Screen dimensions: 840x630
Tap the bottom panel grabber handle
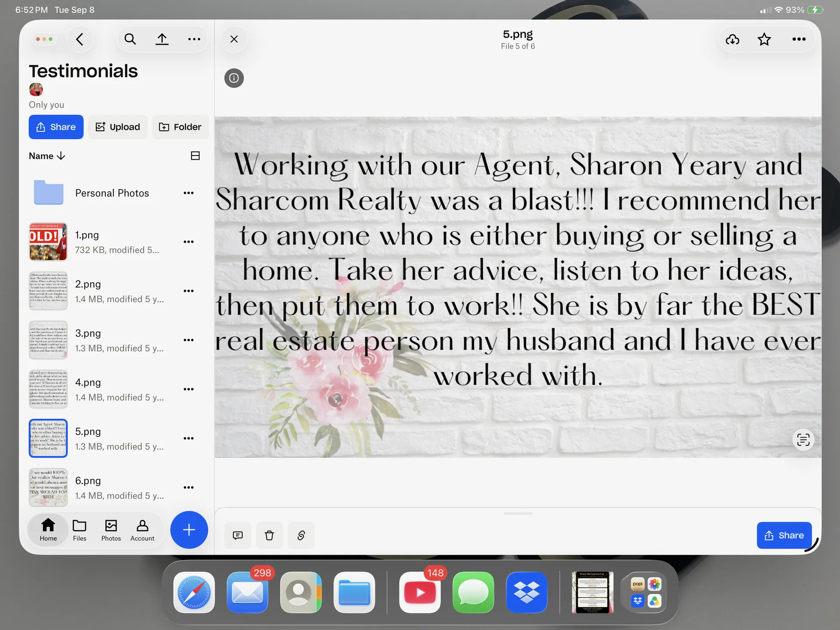(518, 513)
